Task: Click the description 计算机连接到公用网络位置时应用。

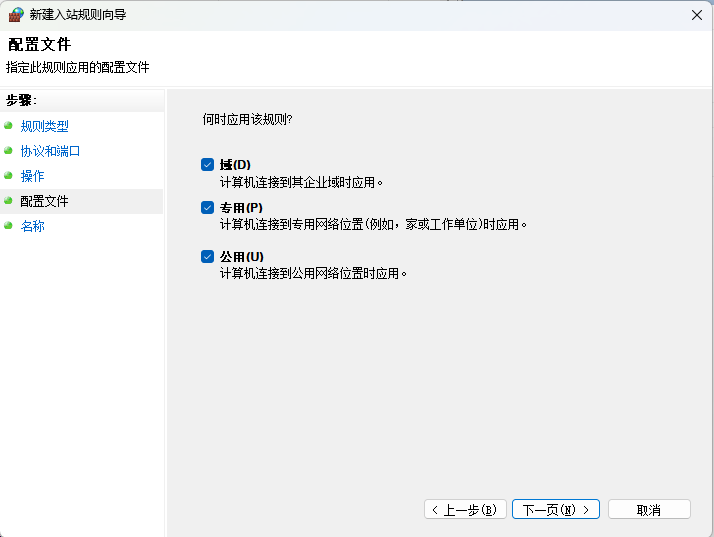Action: coord(313,274)
